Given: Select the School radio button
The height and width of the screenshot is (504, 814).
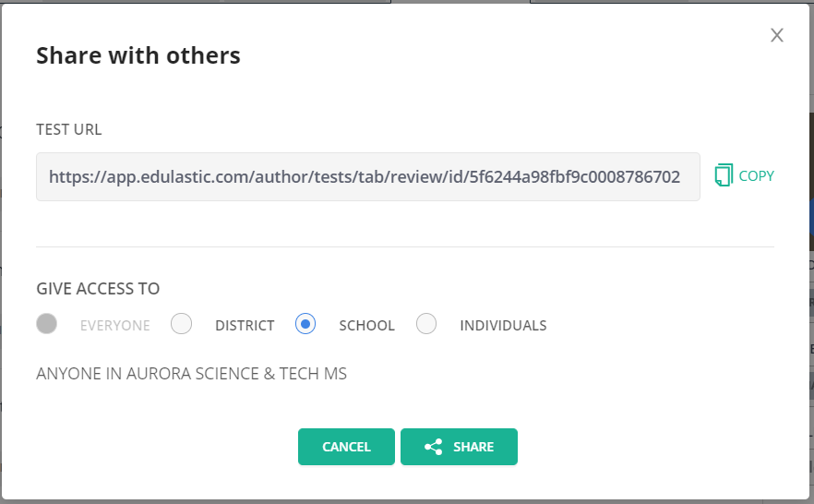Looking at the screenshot, I should (x=305, y=324).
